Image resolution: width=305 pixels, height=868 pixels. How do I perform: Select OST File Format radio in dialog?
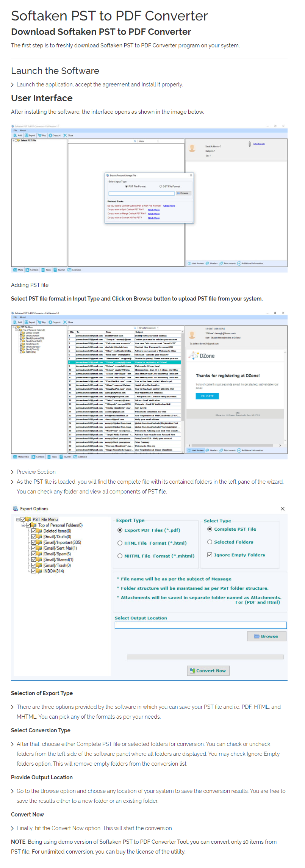point(161,186)
